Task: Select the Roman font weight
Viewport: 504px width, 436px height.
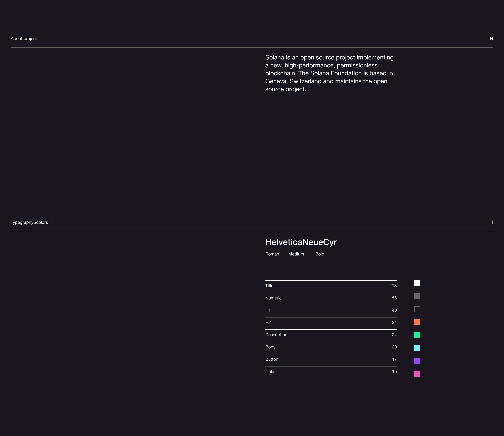Action: (272, 254)
